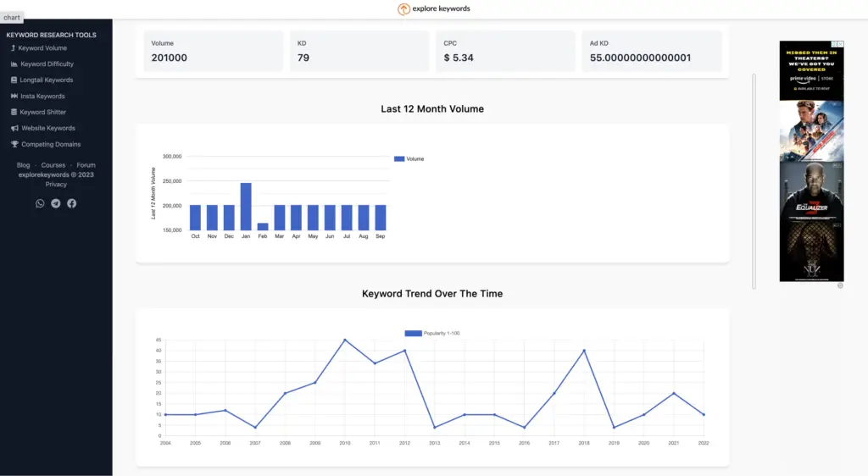
Task: Click the explore keywords logo icon
Action: coord(403,8)
